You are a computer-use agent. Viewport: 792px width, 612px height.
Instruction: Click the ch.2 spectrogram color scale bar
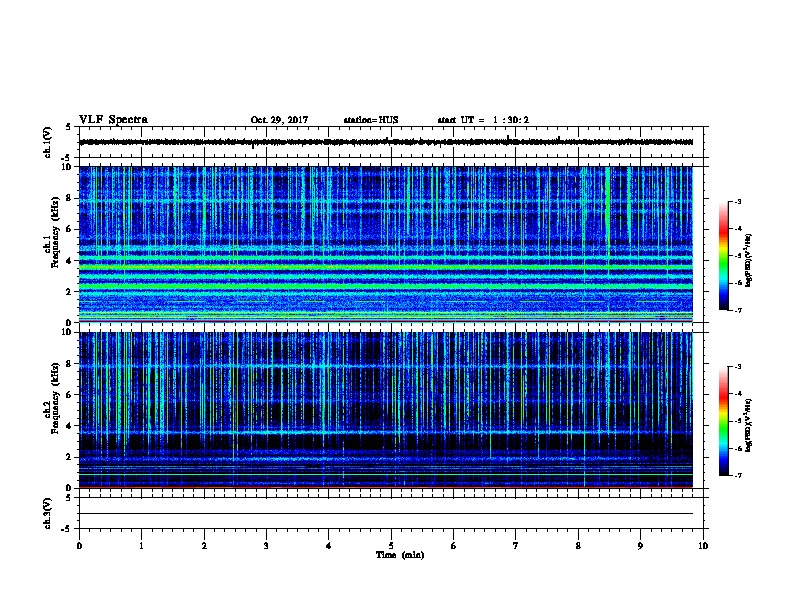[x=723, y=421]
